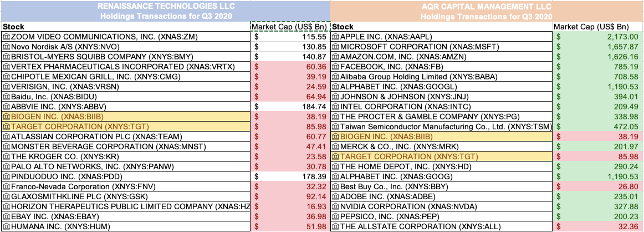644x232 pixels.
Task: Select Best Buy market cap value 26.80
Action: point(598,186)
